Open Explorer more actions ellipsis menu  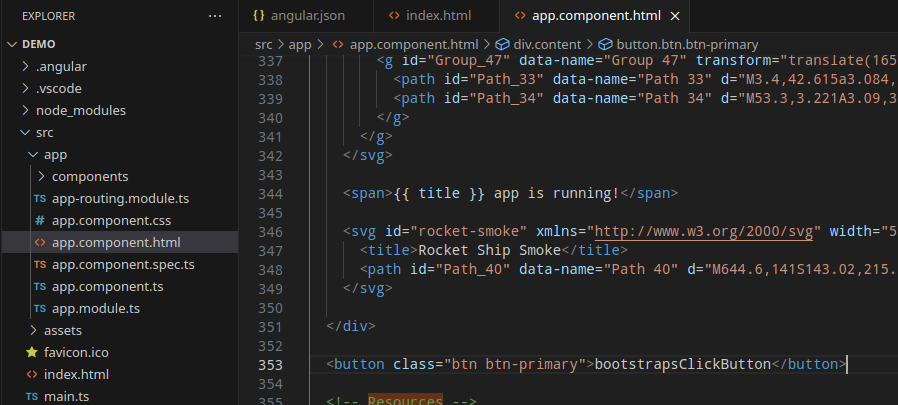click(215, 16)
